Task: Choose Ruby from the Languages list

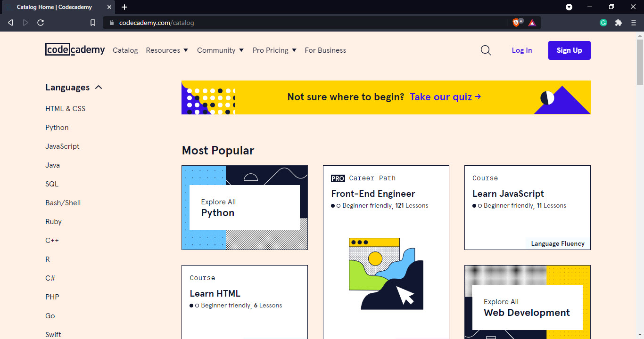Action: [53, 222]
